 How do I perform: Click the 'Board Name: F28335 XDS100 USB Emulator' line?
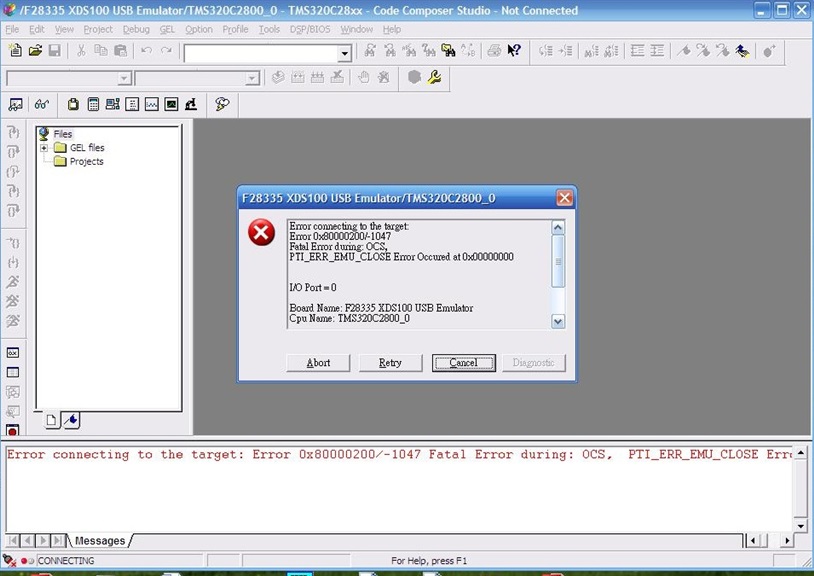point(381,308)
